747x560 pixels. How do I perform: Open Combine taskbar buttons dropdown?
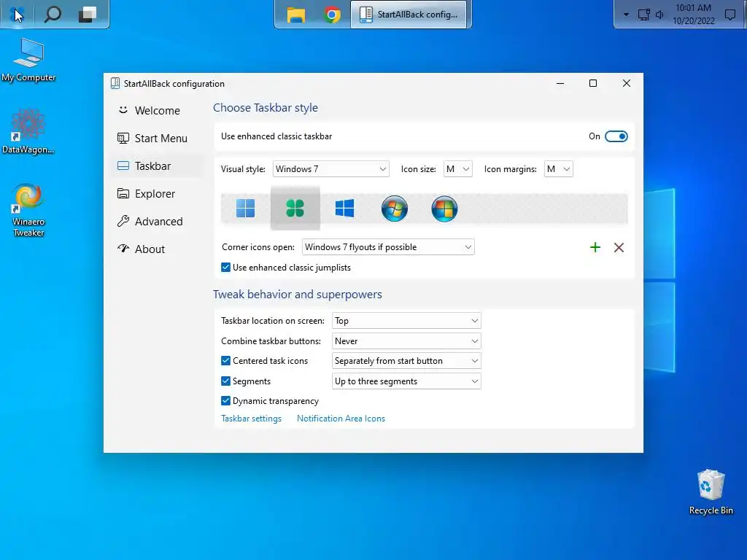[406, 341]
